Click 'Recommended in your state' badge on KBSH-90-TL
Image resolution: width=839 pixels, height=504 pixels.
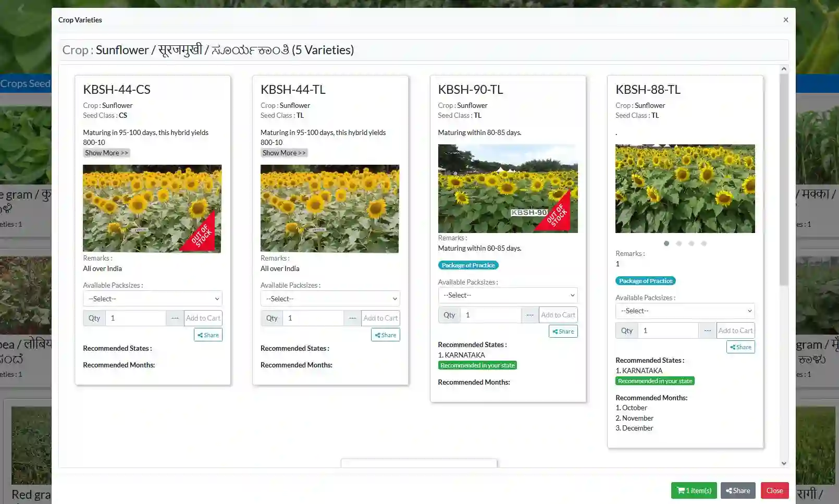(x=477, y=365)
